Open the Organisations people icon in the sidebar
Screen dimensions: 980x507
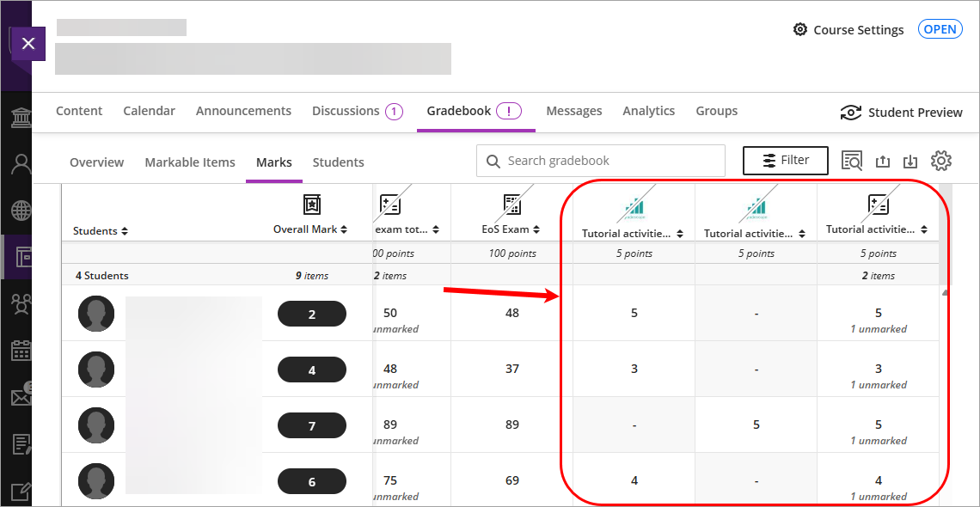pyautogui.click(x=21, y=302)
